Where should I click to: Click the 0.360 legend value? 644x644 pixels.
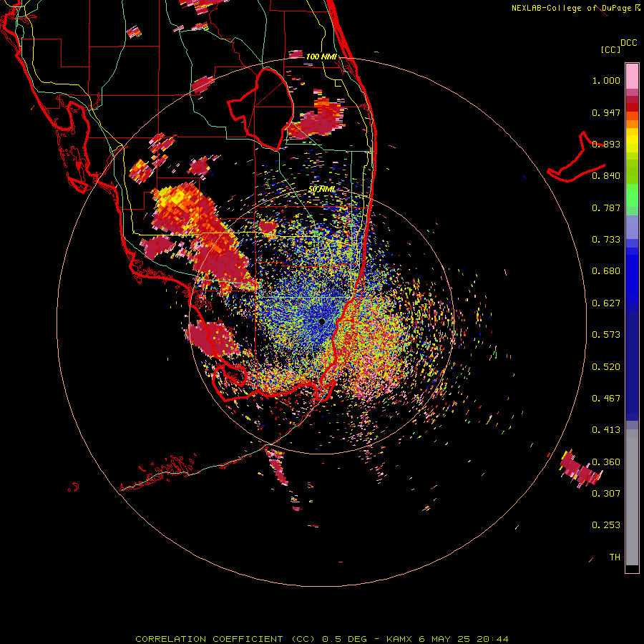(x=606, y=462)
